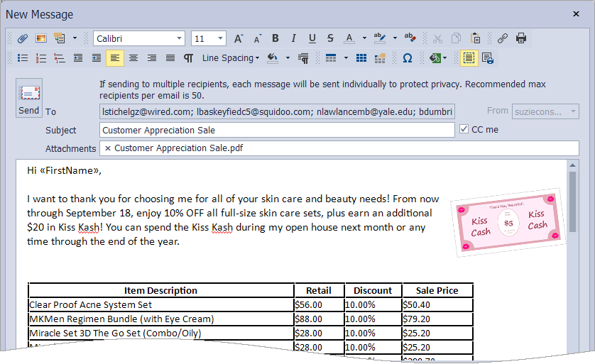Screen dimensions: 595x364
Task: Toggle center alignment
Action: (133, 58)
